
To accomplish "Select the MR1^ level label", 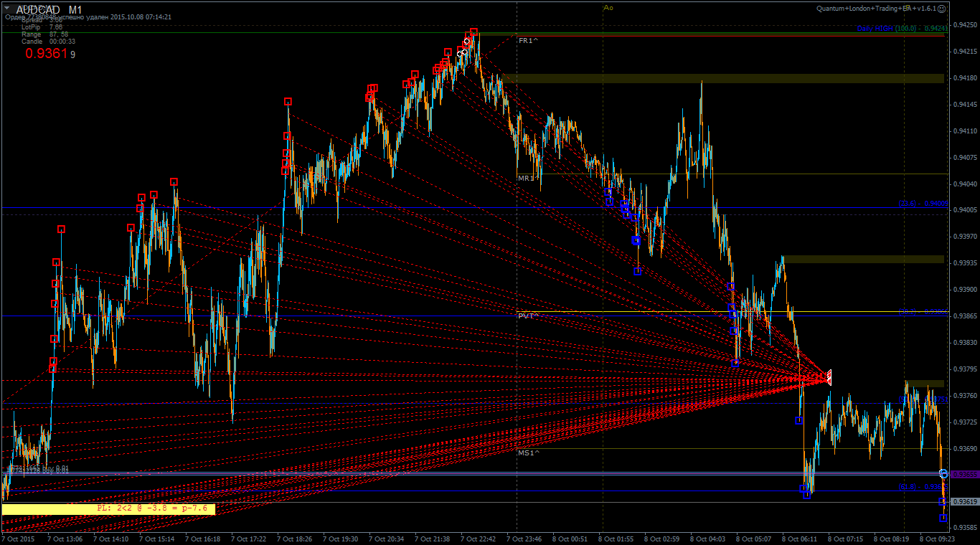I will tap(527, 178).
